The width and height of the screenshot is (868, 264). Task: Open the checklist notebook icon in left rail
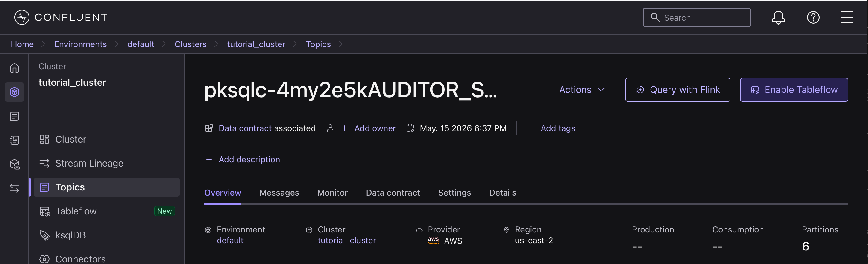(14, 140)
